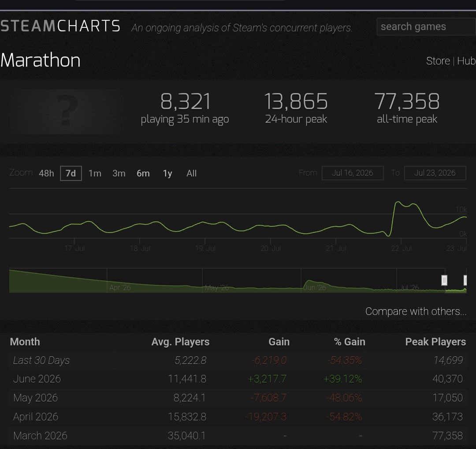Click the Marathon game title
Image resolution: width=476 pixels, height=449 pixels.
41,60
